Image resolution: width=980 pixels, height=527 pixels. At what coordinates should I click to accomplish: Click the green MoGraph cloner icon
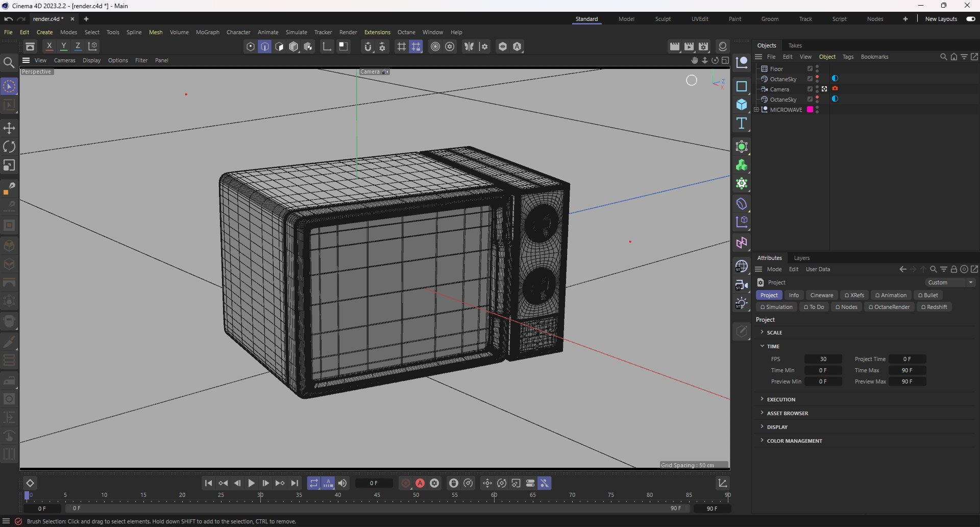pyautogui.click(x=742, y=165)
